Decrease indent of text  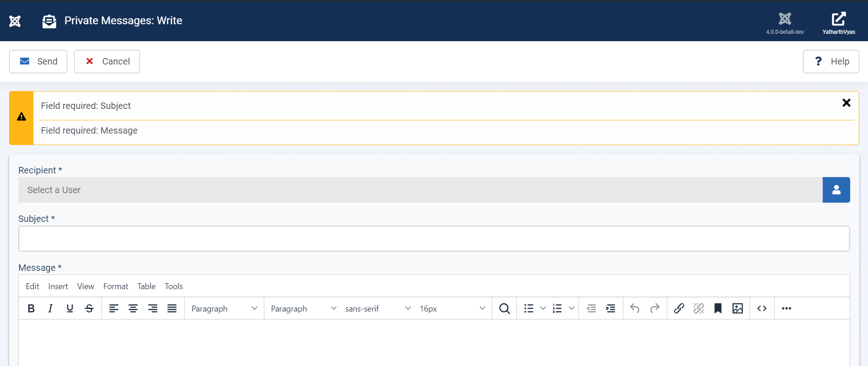[x=591, y=308]
